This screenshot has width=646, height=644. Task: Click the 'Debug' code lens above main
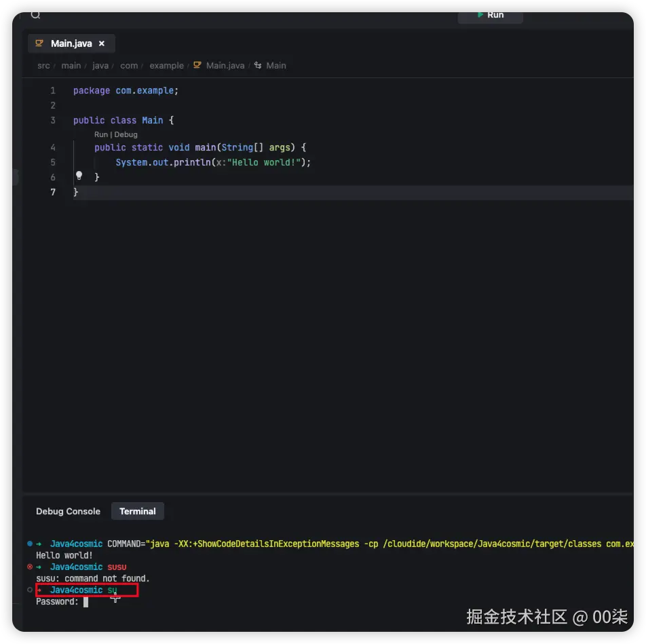pos(126,134)
